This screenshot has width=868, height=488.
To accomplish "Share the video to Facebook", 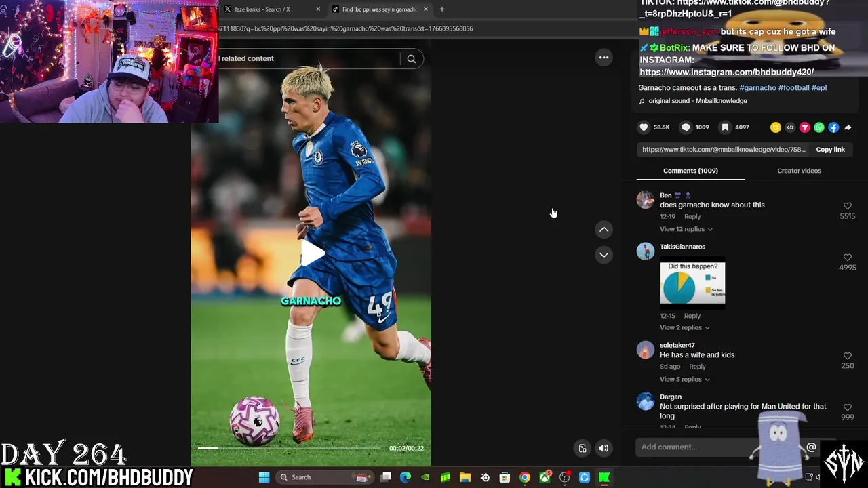I will tap(833, 127).
